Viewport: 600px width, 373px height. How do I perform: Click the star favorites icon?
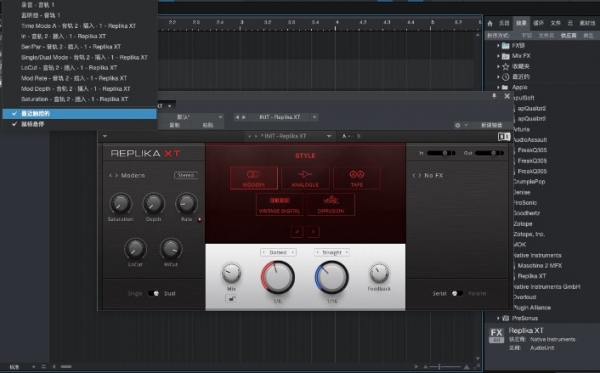pyautogui.click(x=505, y=67)
